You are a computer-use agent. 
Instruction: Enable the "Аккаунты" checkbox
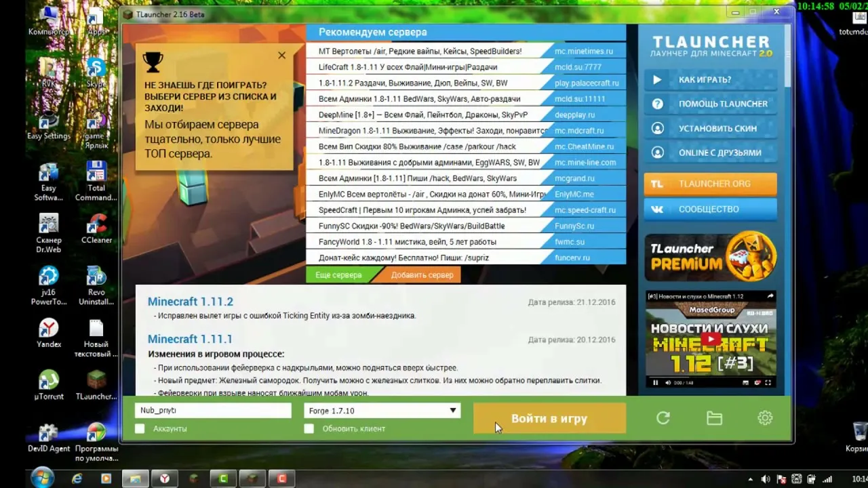(140, 428)
